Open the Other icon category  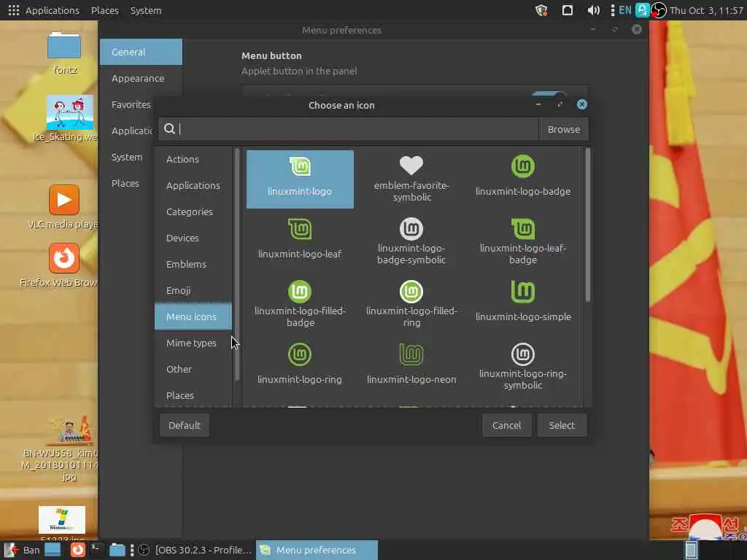click(193, 368)
